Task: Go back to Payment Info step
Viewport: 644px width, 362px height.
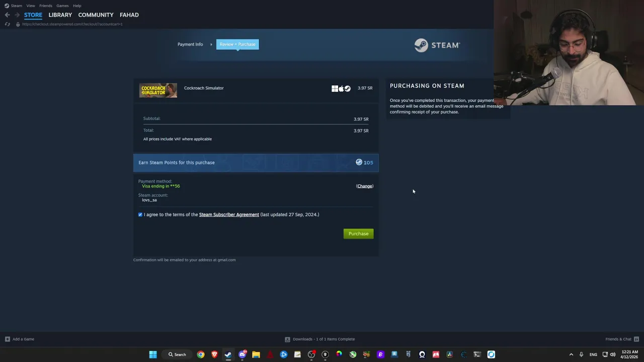Action: pos(190,44)
